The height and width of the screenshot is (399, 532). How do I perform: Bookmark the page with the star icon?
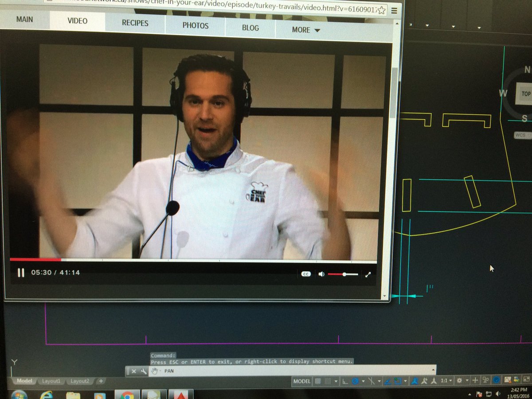[x=382, y=10]
